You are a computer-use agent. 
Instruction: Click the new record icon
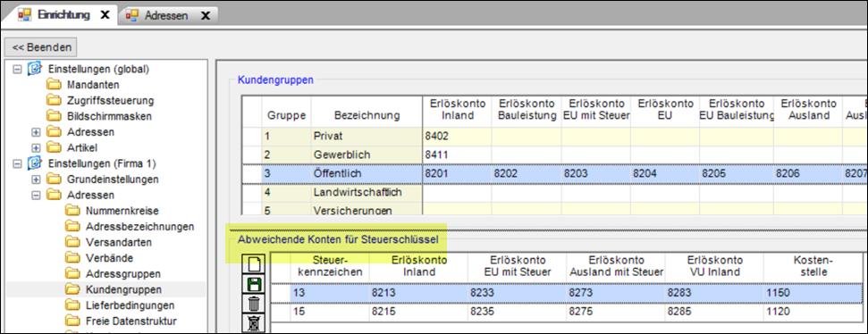click(x=255, y=264)
